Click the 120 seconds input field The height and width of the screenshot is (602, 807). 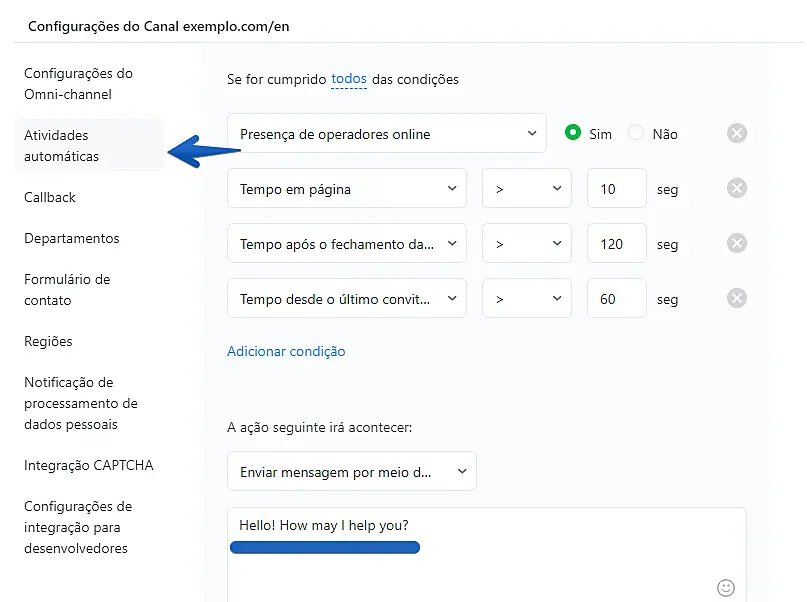(616, 244)
